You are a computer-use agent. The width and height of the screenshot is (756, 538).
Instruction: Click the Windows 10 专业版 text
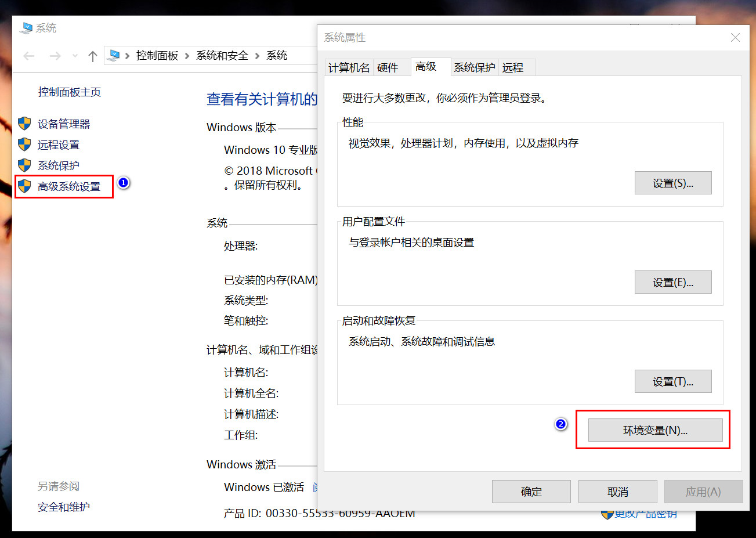coord(271,150)
